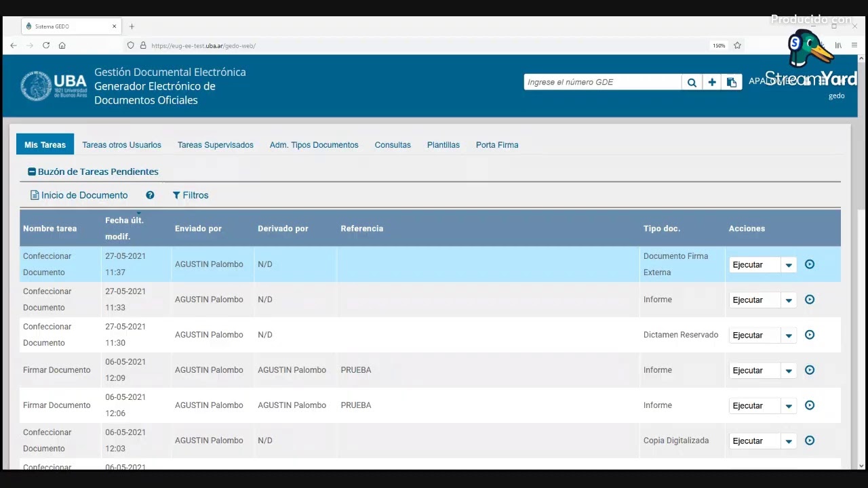Image resolution: width=868 pixels, height=488 pixels.
Task: Collapse Buzón de Tareas Pendientes section
Action: pos(31,172)
